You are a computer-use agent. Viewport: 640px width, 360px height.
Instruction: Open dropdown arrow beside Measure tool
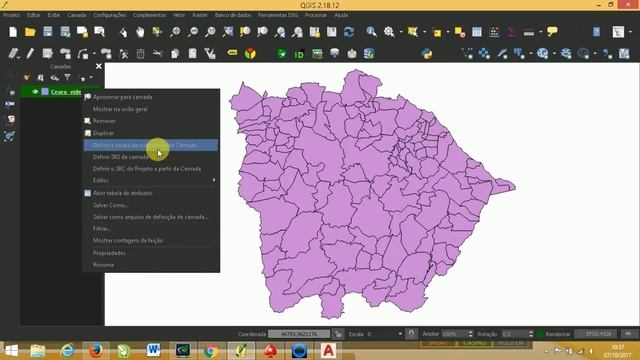pos(540,32)
